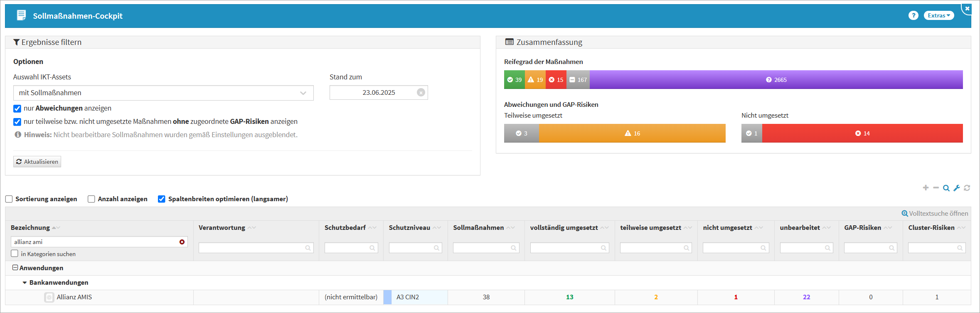Uncheck 'nur Abweichungen anzeigen' checkbox
Viewport: 980px width, 313px height.
click(x=17, y=108)
